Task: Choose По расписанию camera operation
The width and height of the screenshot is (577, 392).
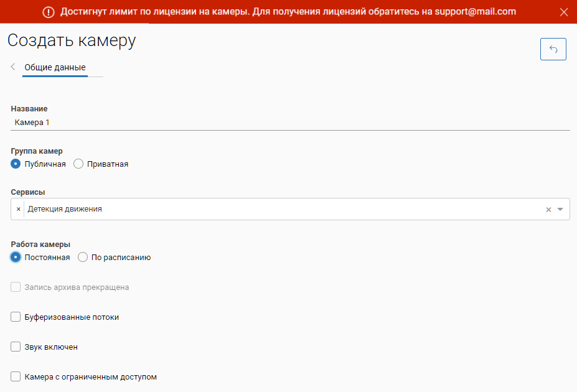Action: [x=83, y=258]
